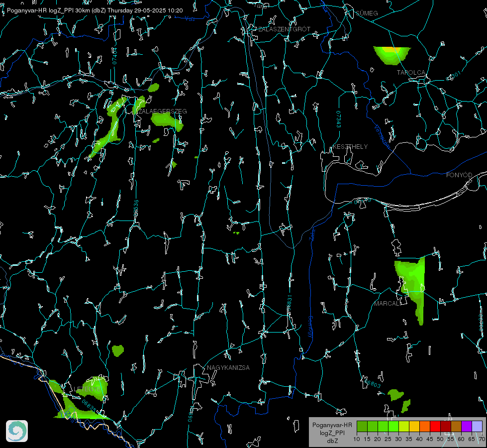Select the ZALASZENTGRÓT city label
Viewport: 487px width, 448px height.
coord(284,29)
